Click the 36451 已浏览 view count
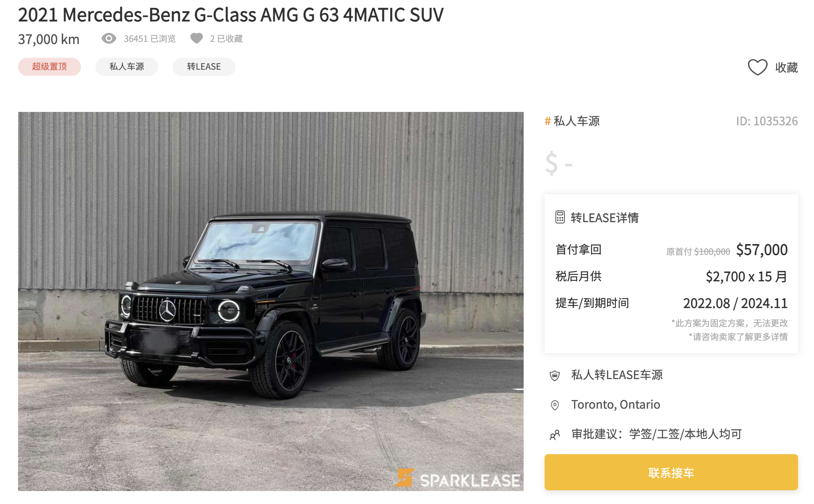 click(150, 39)
